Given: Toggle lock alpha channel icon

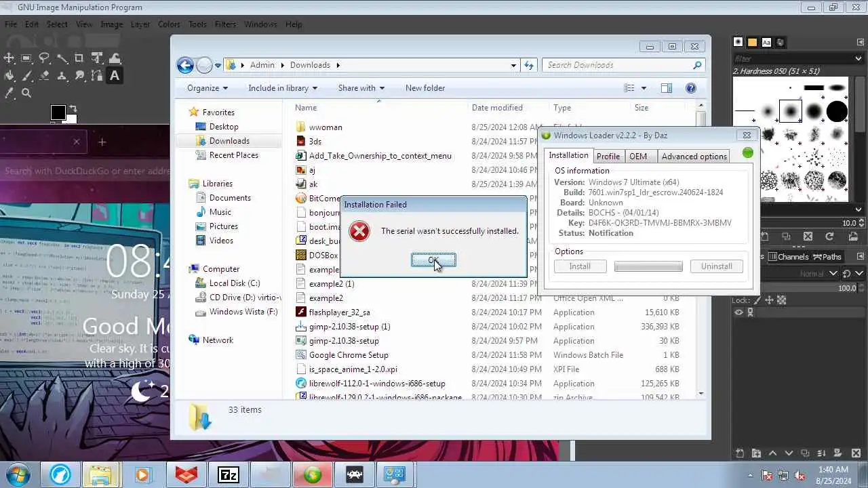Looking at the screenshot, I should (781, 300).
